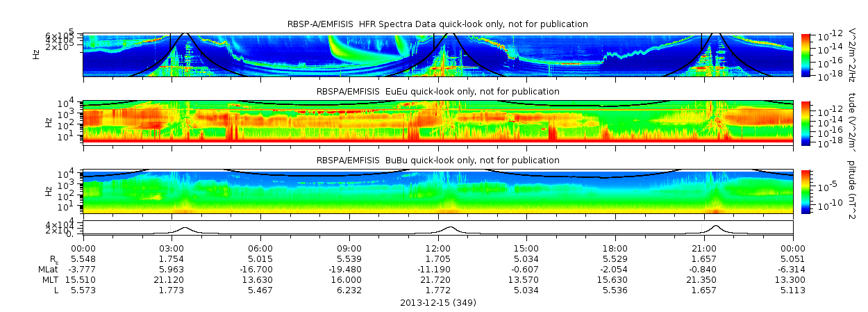Click the 18:00 time axis tick label
This screenshot has width=868, height=312.
pos(615,249)
